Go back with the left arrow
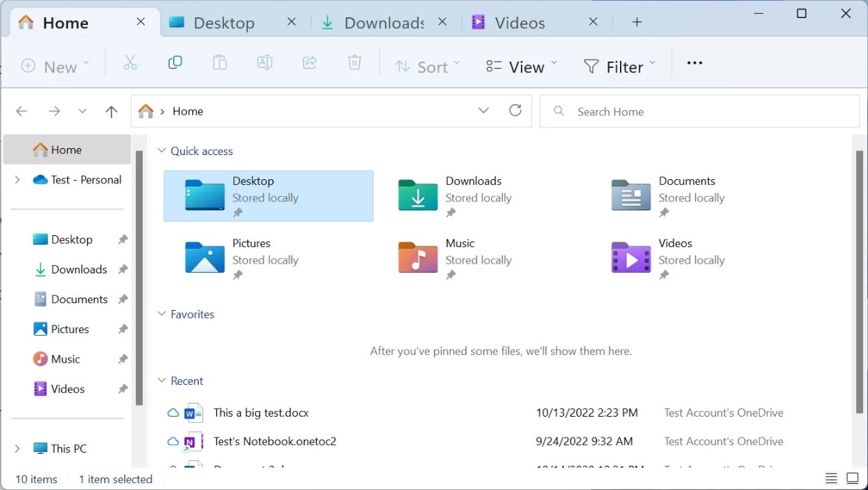The image size is (868, 490). tap(21, 111)
